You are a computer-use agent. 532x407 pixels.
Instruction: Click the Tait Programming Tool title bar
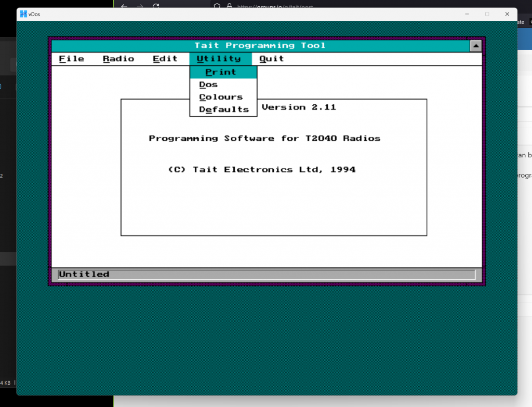[x=260, y=46]
